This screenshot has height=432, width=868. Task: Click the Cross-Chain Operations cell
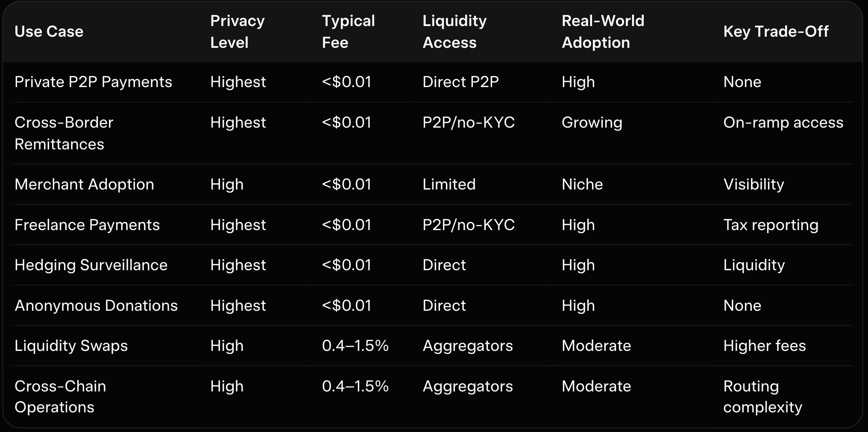[x=60, y=397]
